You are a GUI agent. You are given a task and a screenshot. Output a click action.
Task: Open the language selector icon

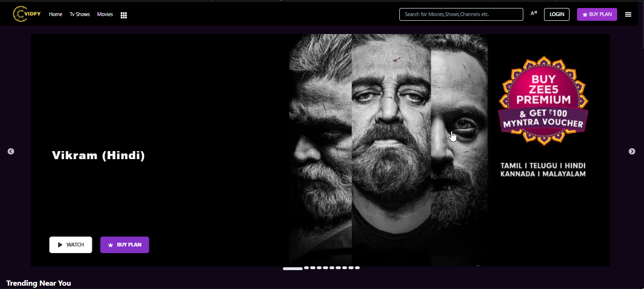point(534,14)
